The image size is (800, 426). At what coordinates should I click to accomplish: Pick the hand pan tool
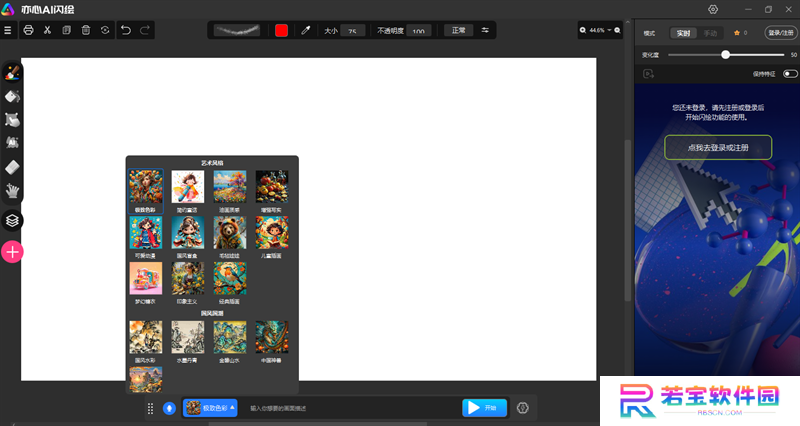12,191
